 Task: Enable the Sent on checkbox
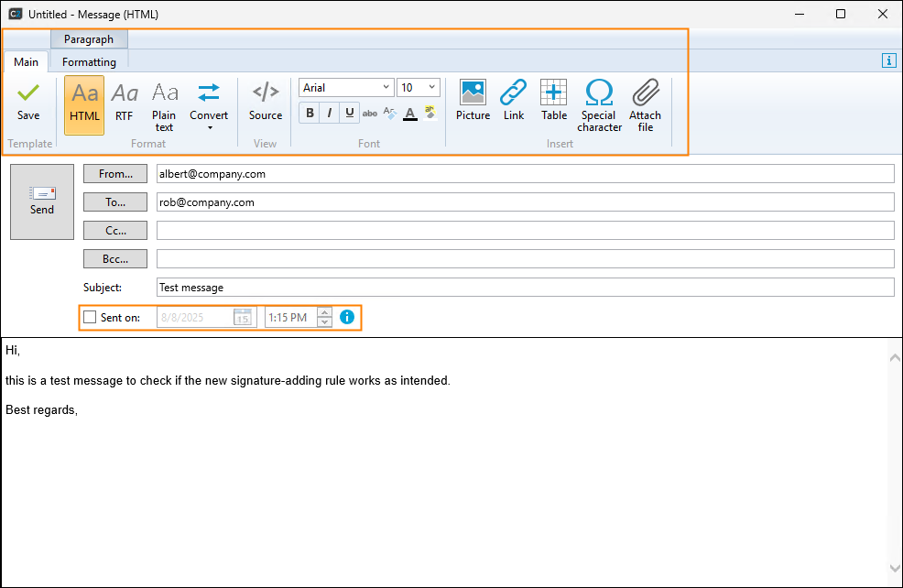[x=90, y=318]
